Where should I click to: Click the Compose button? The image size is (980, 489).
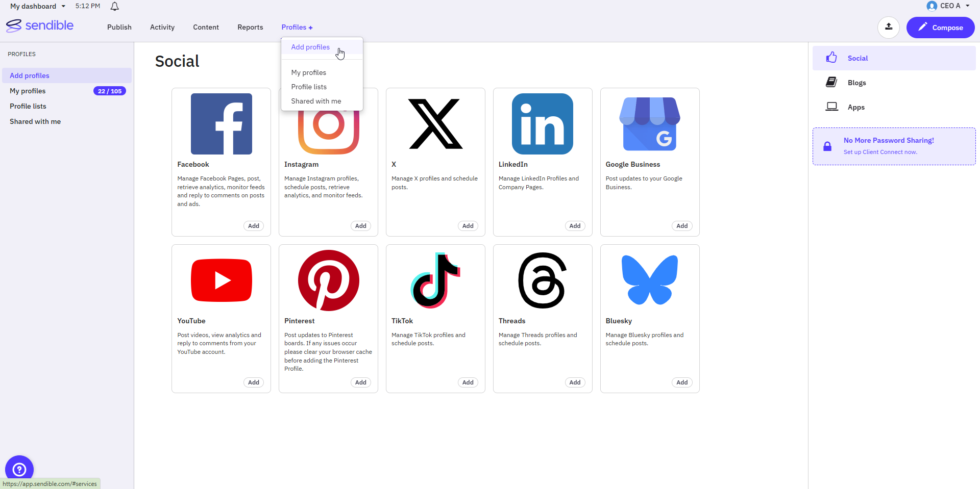(x=940, y=28)
